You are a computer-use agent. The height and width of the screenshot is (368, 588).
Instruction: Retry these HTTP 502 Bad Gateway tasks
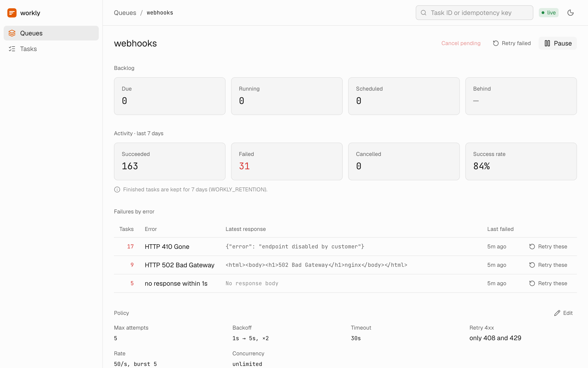pyautogui.click(x=548, y=265)
